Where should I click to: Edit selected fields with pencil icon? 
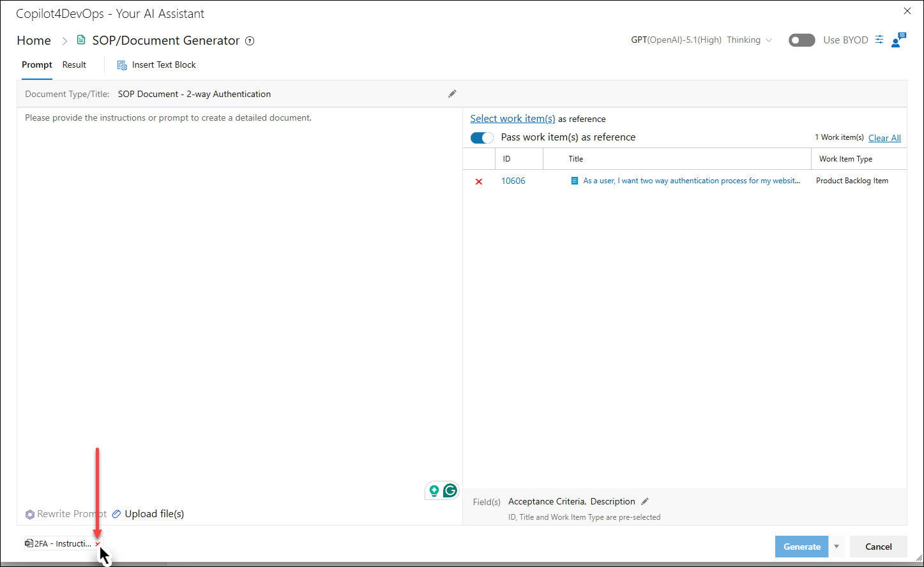[x=645, y=501]
